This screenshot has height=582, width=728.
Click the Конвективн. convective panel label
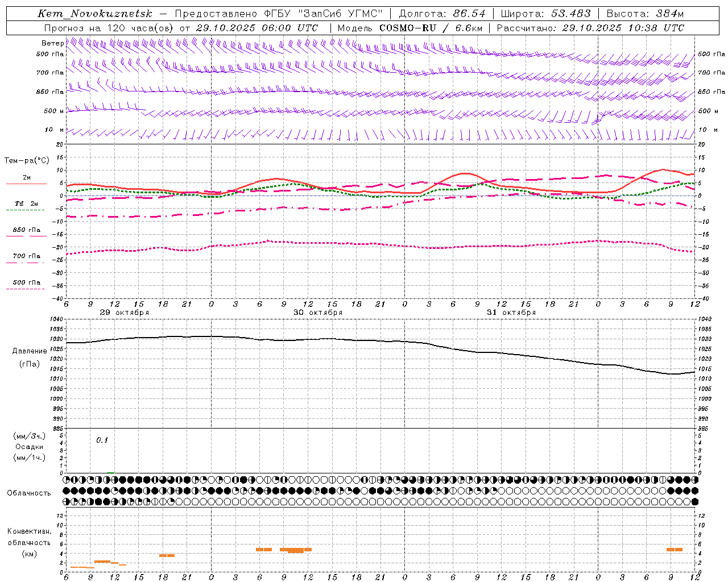click(x=29, y=531)
